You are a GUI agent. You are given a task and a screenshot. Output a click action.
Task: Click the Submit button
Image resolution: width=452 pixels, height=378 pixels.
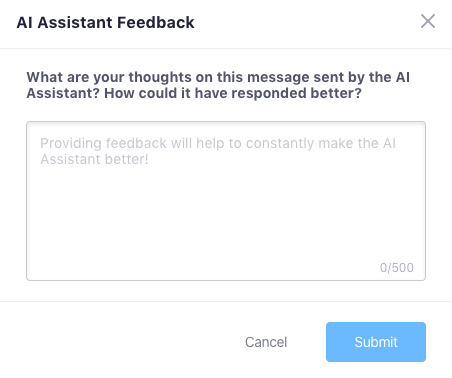coord(376,342)
